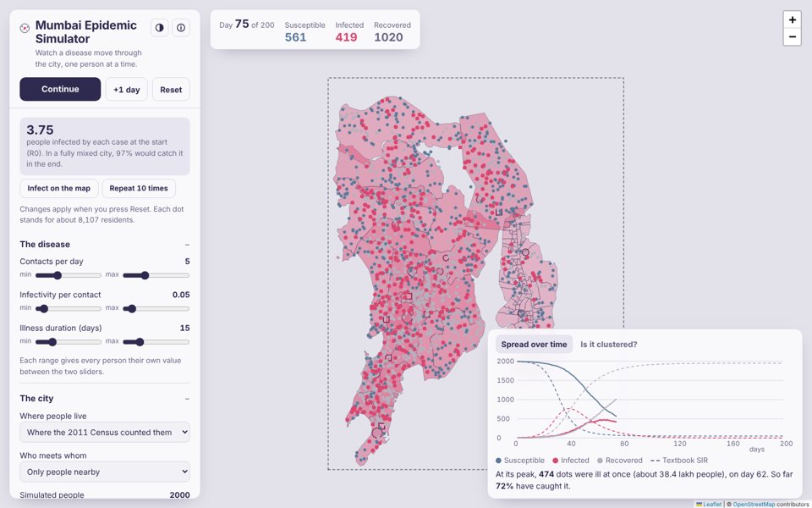Click Repeat 10 times button
The image size is (812, 508).
(139, 188)
